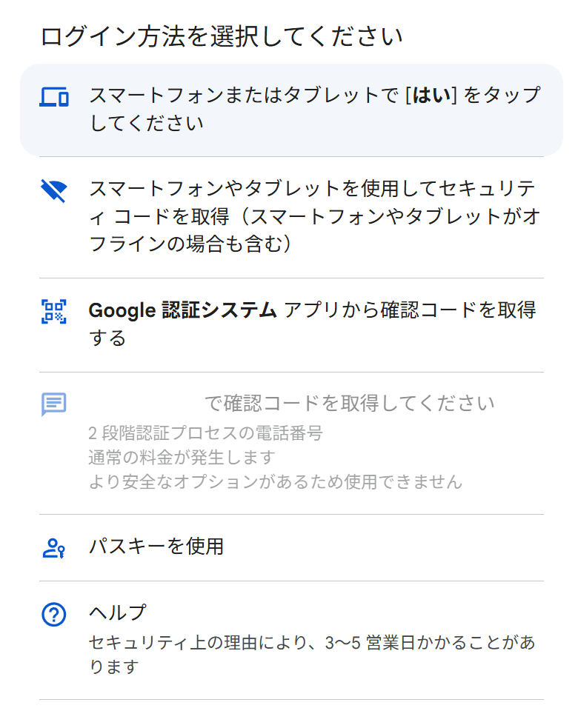Choose パスキーを使用 login method
578x728 pixels.
[291, 547]
